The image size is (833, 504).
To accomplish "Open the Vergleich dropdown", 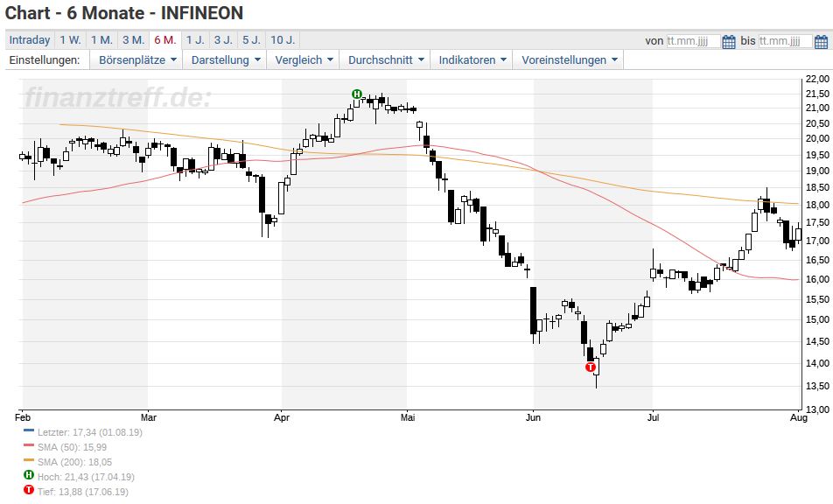I will pos(304,60).
